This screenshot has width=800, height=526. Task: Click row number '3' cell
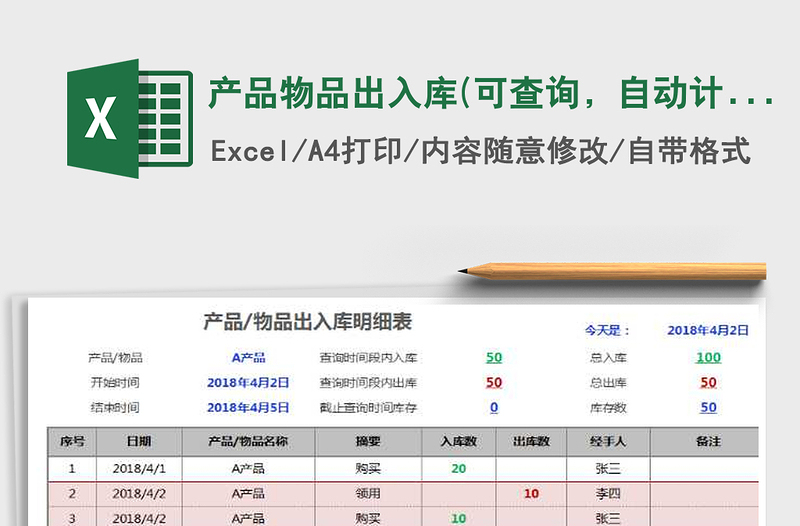point(72,518)
